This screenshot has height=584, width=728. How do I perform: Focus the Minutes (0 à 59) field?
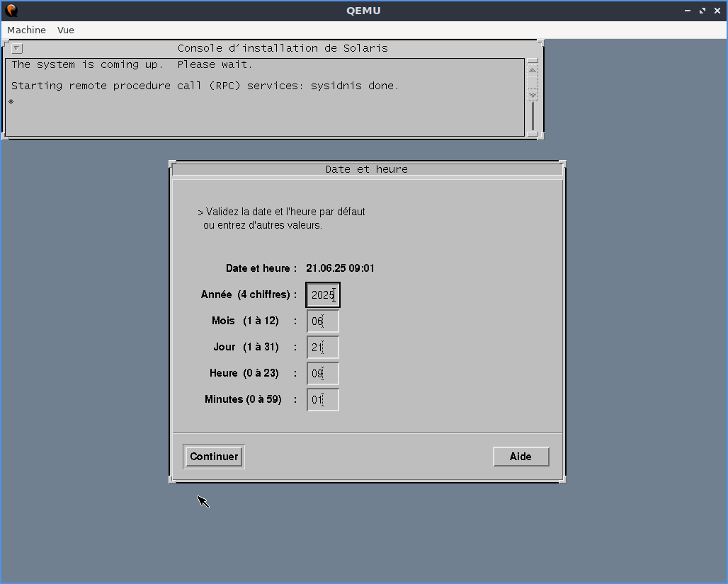323,400
